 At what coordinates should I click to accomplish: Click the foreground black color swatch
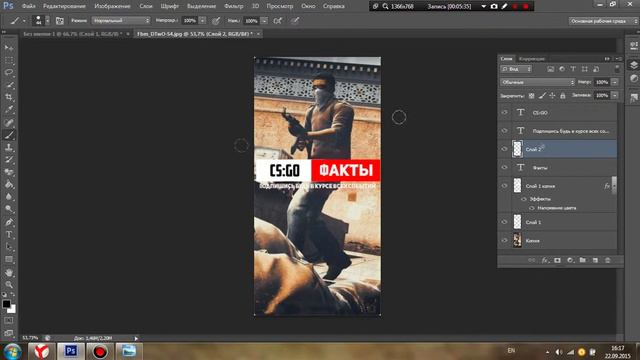tap(6, 304)
